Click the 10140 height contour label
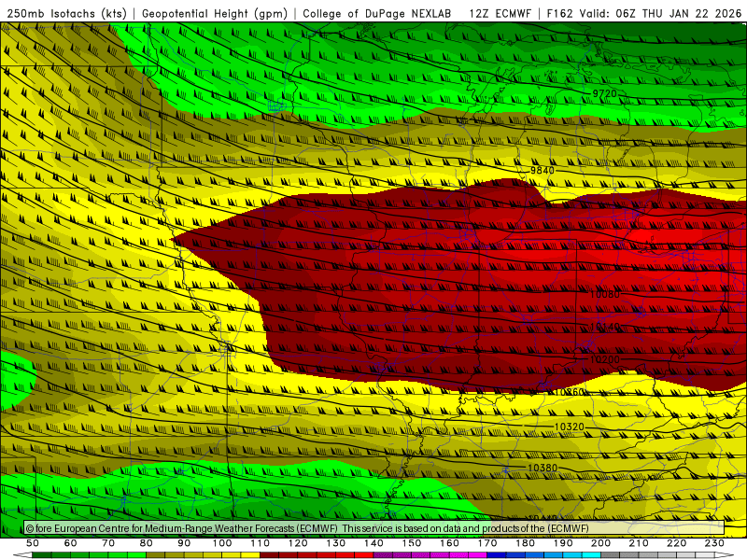 [x=605, y=327]
